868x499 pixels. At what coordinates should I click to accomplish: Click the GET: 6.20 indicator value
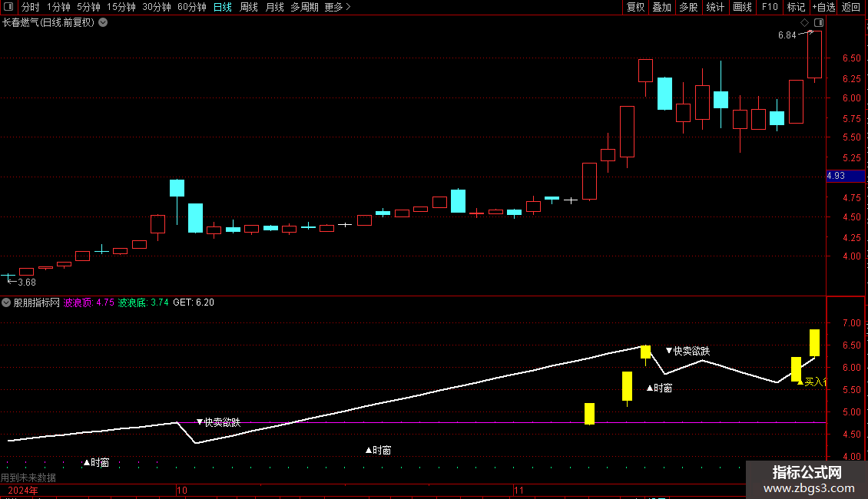(194, 302)
